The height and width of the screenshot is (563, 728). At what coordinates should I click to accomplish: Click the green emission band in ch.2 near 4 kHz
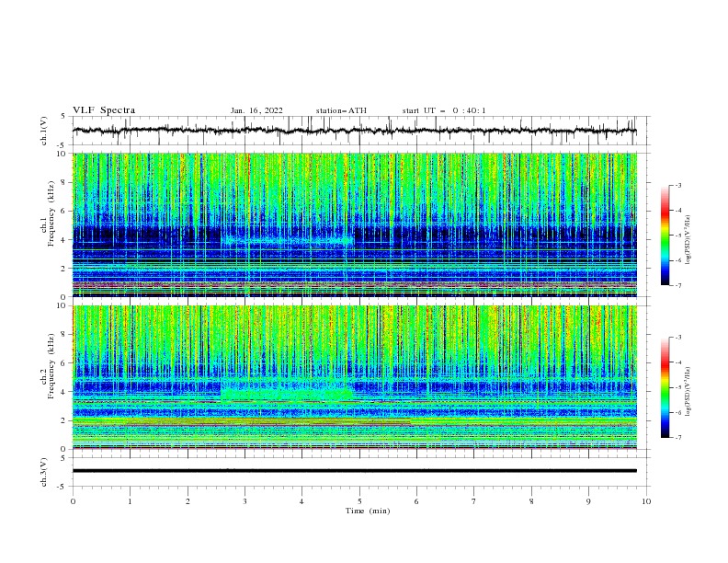coord(287,394)
